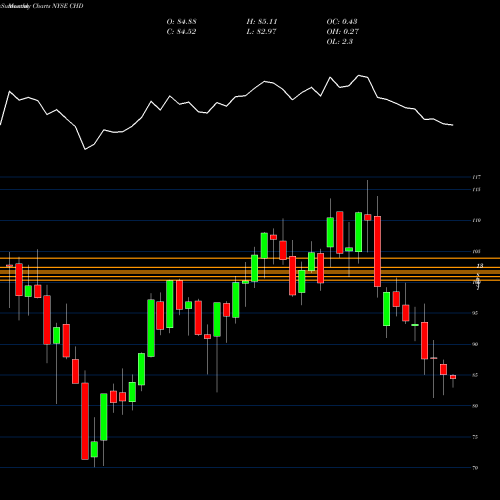500x500 pixels.
Task: Click the high value 'H: 85.11'
Action: (262, 22)
